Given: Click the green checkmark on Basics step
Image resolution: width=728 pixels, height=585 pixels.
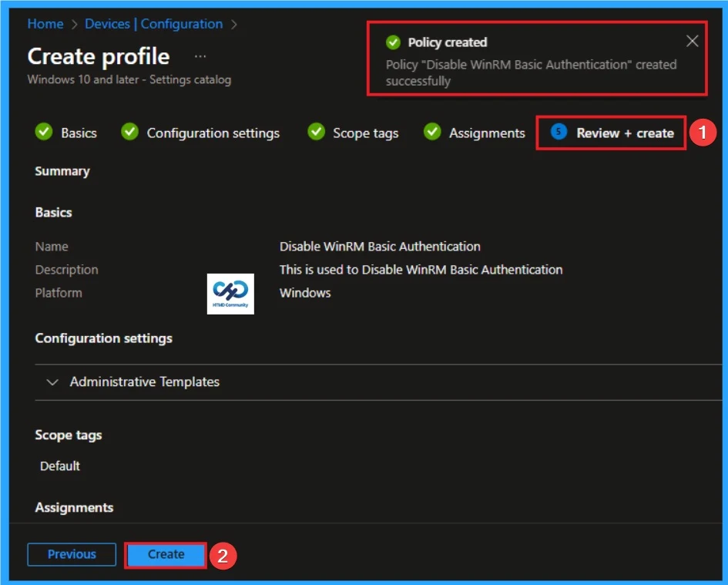Looking at the screenshot, I should [44, 133].
